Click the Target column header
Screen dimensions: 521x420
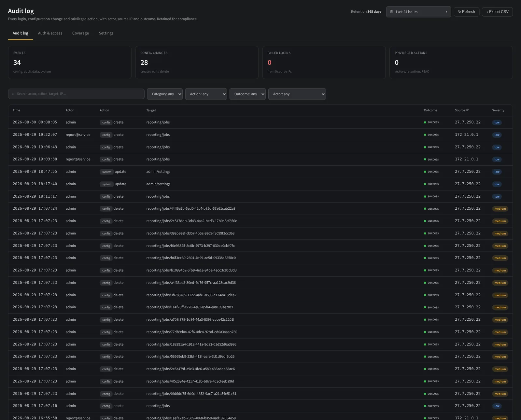pyautogui.click(x=151, y=110)
